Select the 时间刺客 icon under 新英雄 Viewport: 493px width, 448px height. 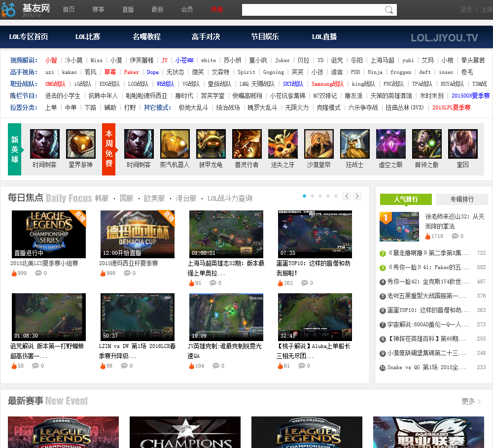(x=45, y=144)
